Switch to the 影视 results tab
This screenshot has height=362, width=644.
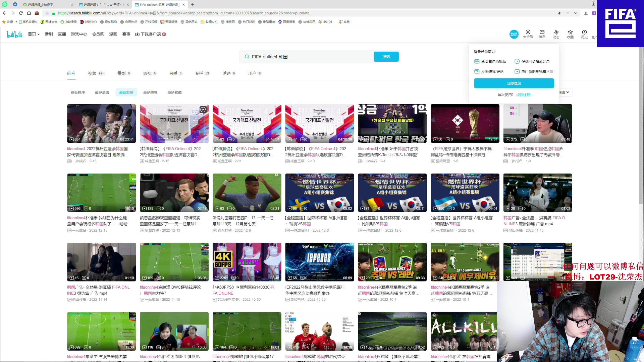150,73
